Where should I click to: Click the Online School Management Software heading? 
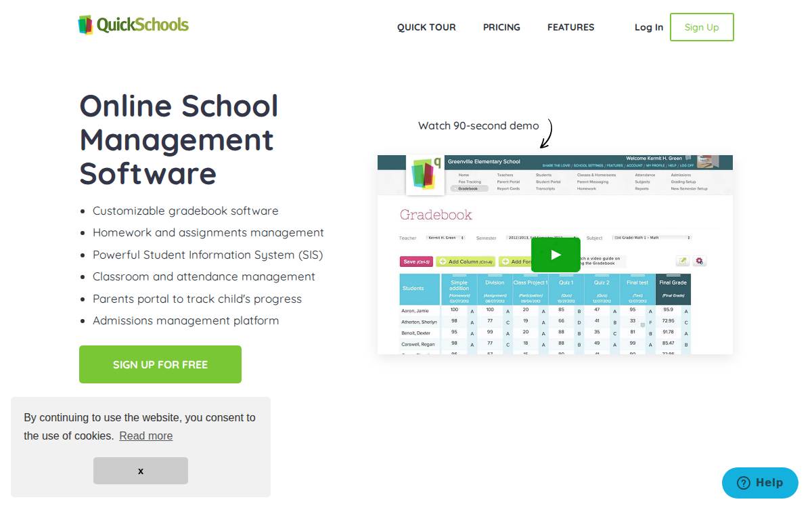[179, 140]
